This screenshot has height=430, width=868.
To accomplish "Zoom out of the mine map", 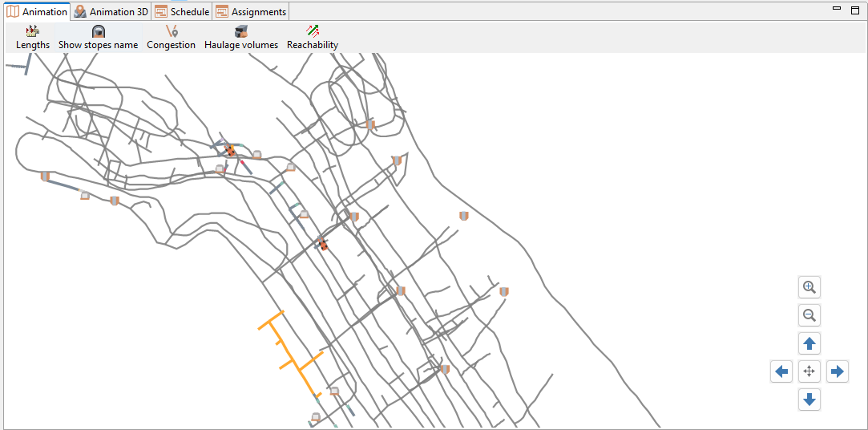I will tap(809, 316).
